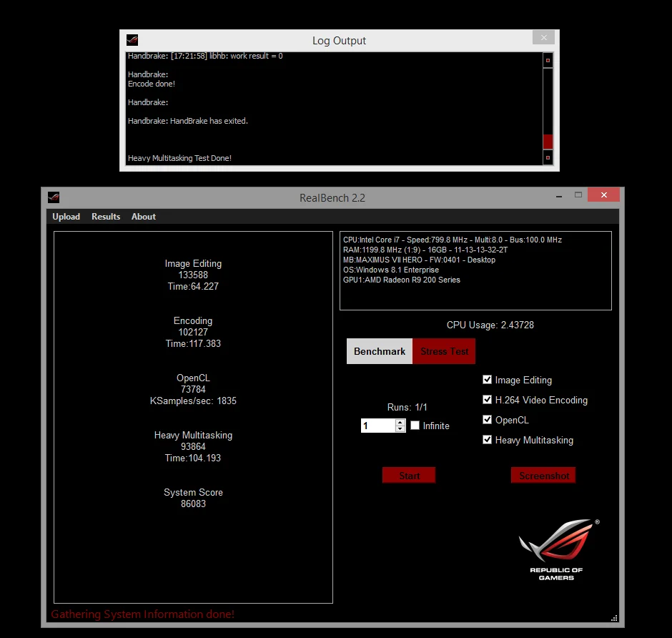Click the CPU:Intel Core i7 info line
This screenshot has height=638, width=672.
tap(452, 240)
